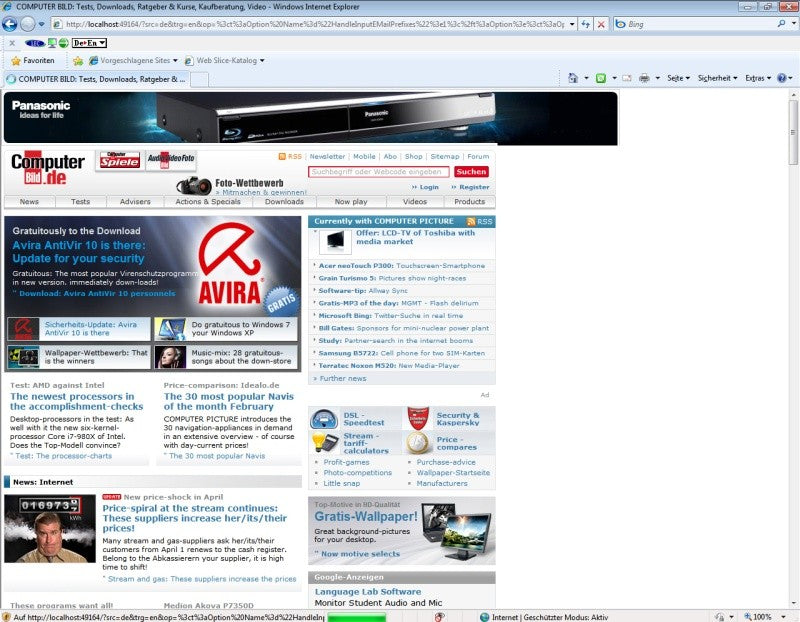
Task: Click the Internet zone globe in status bar
Action: click(x=484, y=617)
